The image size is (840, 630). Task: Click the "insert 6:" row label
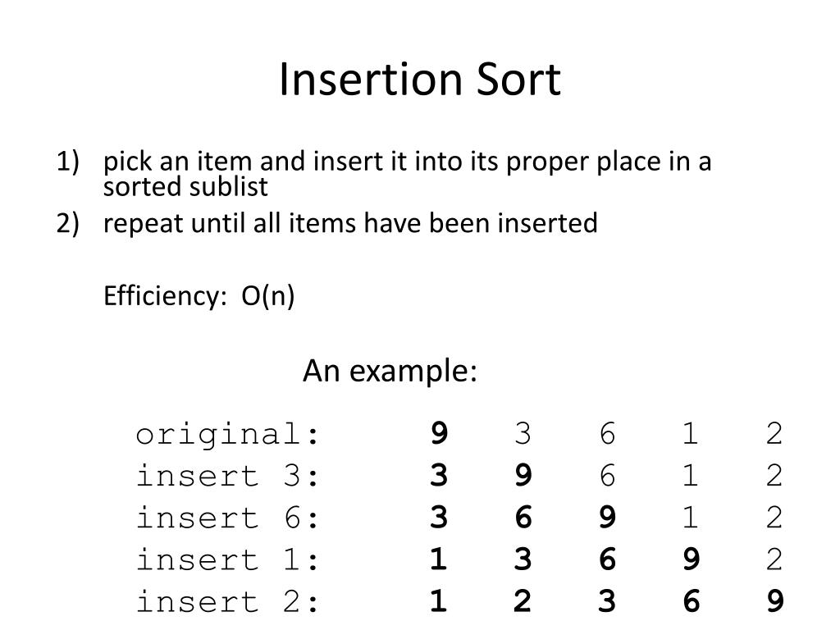[x=228, y=518]
